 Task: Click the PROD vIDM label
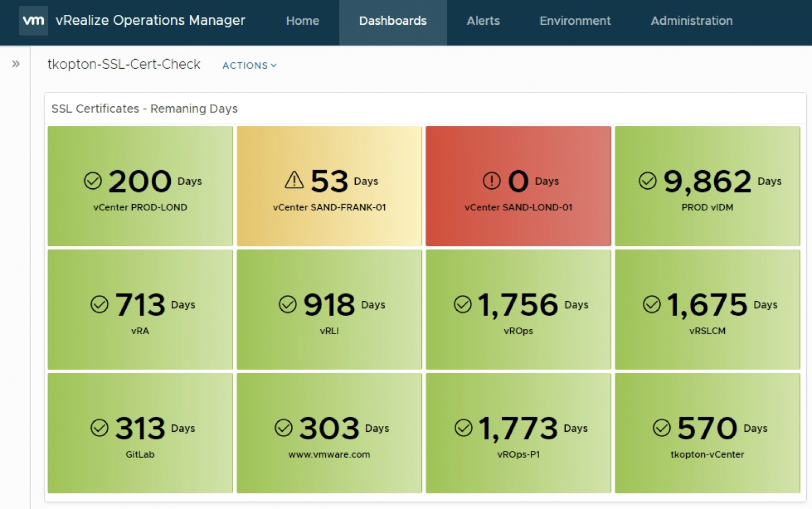click(x=707, y=207)
